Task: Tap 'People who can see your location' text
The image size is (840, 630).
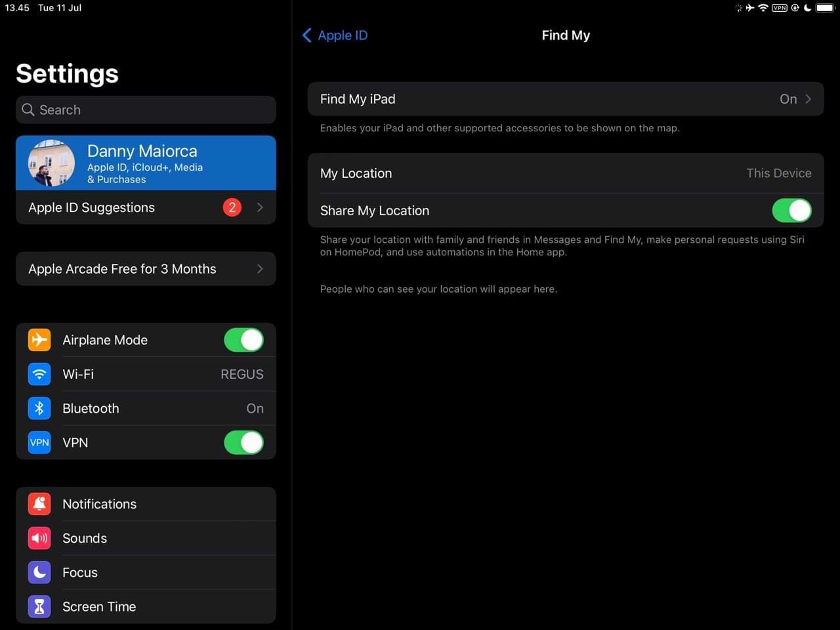Action: tap(438, 289)
